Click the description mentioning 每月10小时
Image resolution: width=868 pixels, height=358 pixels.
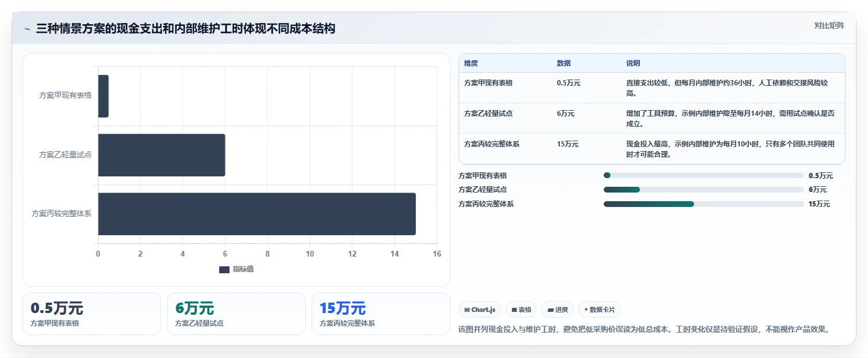(x=730, y=149)
